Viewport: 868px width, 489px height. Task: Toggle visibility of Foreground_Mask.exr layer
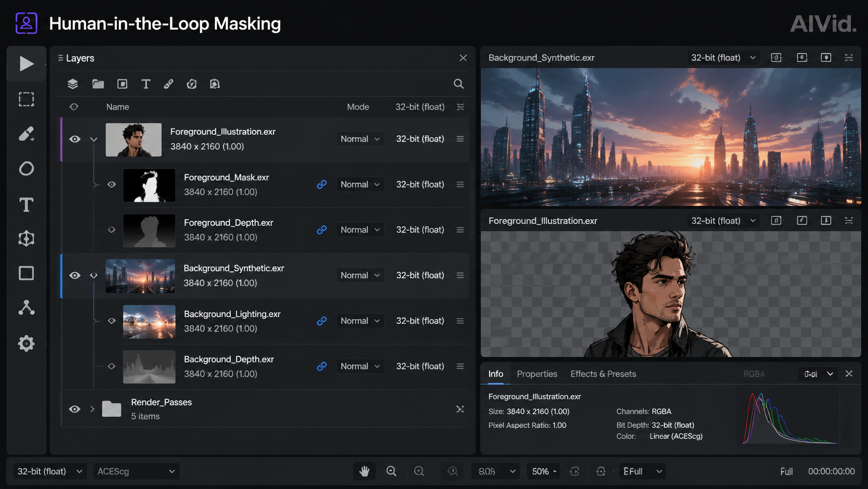click(x=112, y=184)
